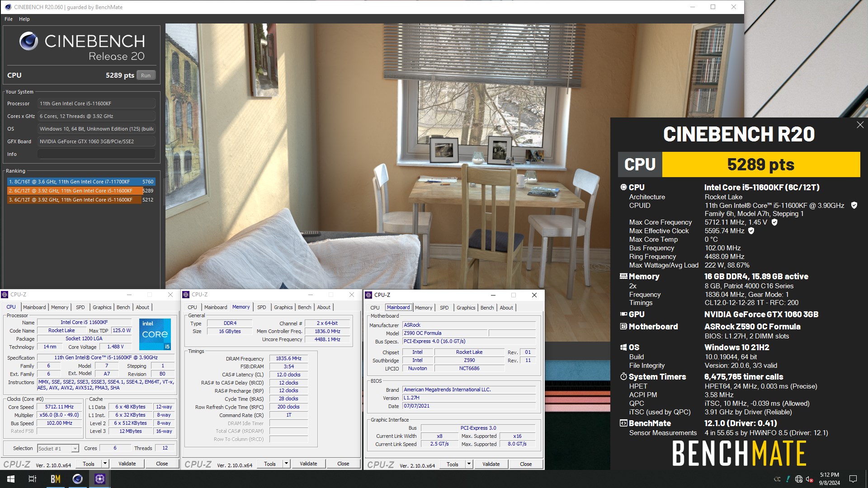
Task: Click the taskbar clock showing 5:12 PM
Action: (x=829, y=479)
